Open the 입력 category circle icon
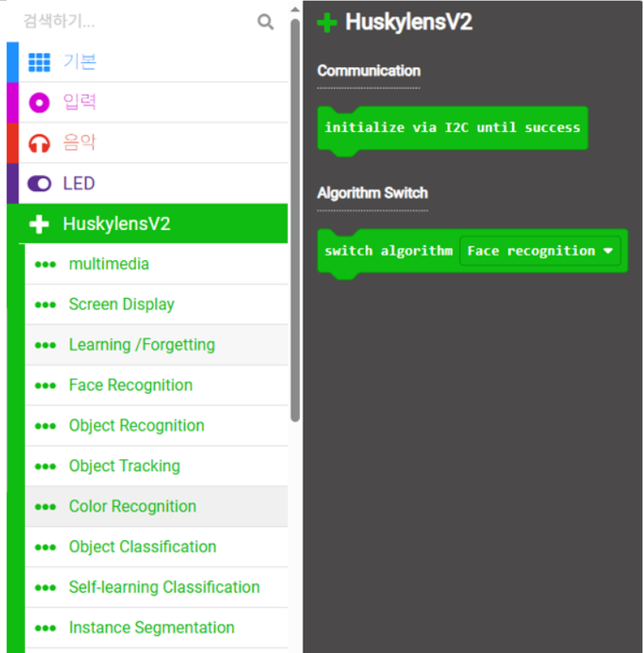Image resolution: width=644 pixels, height=653 pixels. (39, 103)
